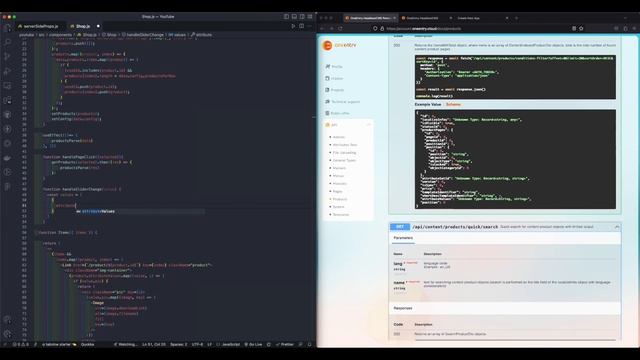The height and width of the screenshot is (360, 640).
Task: Open Projects in the oneentry sidebar
Action: (335, 90)
